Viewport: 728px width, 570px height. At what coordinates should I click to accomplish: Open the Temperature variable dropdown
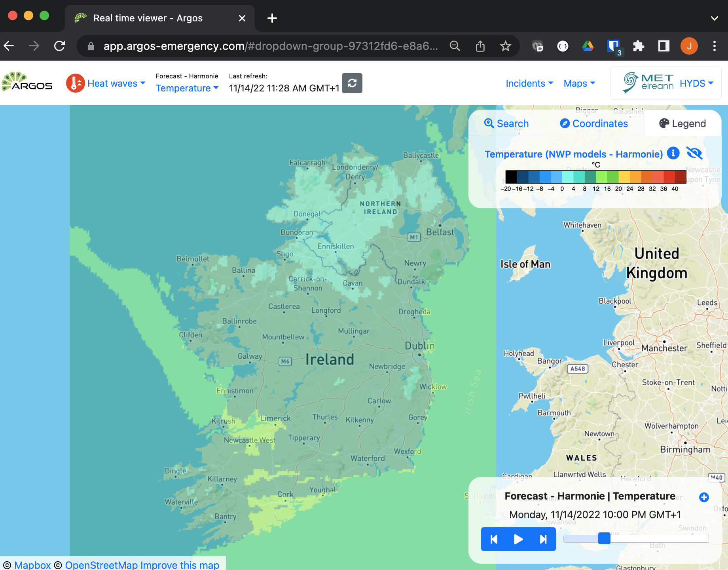tap(187, 88)
